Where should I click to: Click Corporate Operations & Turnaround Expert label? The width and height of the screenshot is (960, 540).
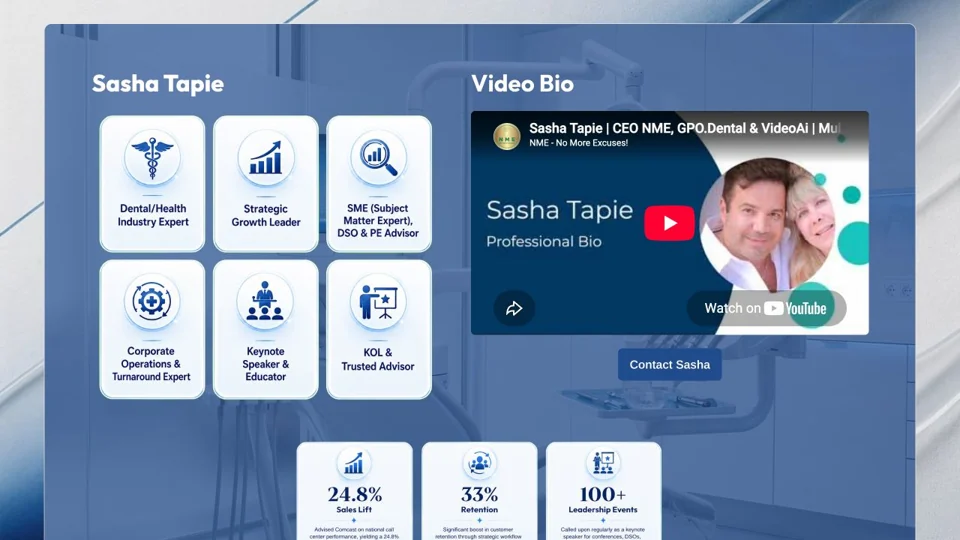click(x=151, y=364)
